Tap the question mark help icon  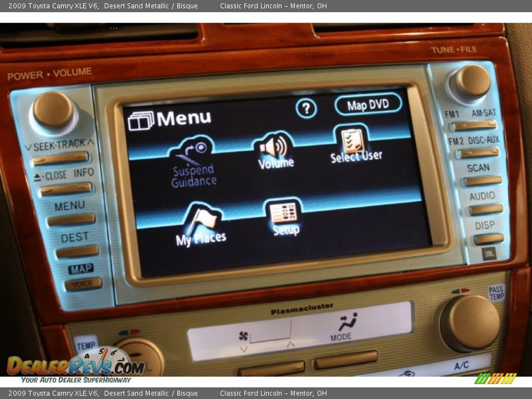306,108
